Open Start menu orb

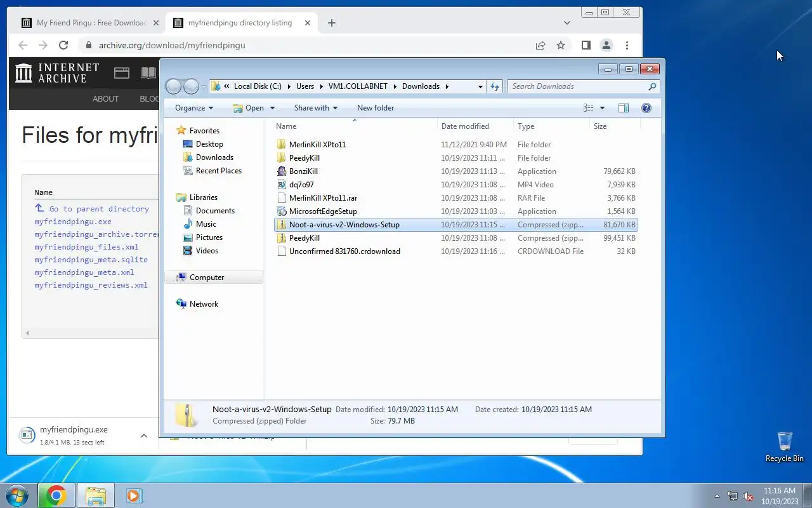pos(17,495)
